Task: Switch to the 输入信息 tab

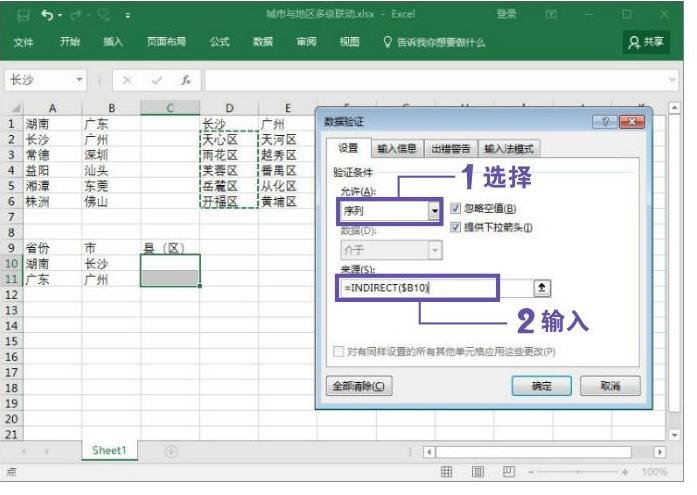Action: tap(397, 148)
